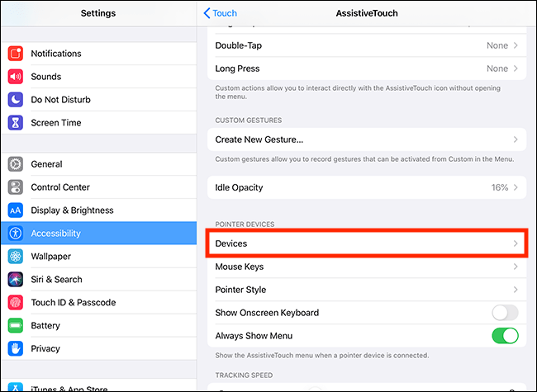This screenshot has height=392, width=537.
Task: Expand Double-Tap action options
Action: [x=367, y=45]
